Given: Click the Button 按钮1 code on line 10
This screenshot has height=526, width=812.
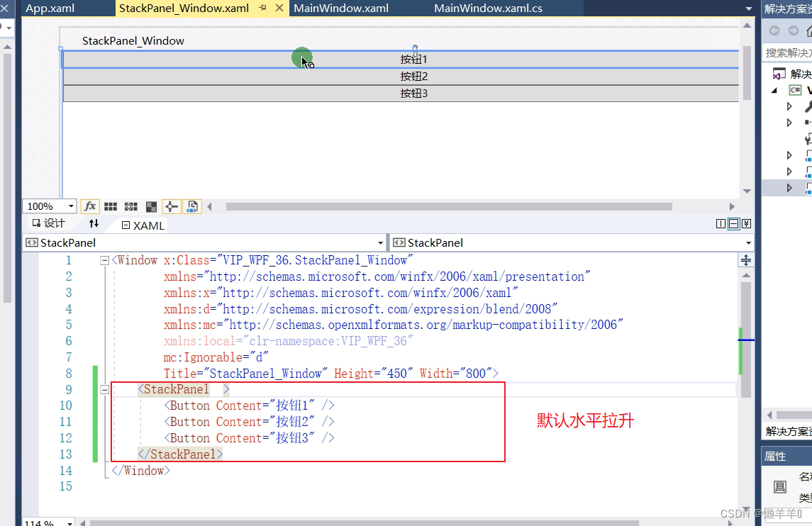Looking at the screenshot, I should click(249, 405).
